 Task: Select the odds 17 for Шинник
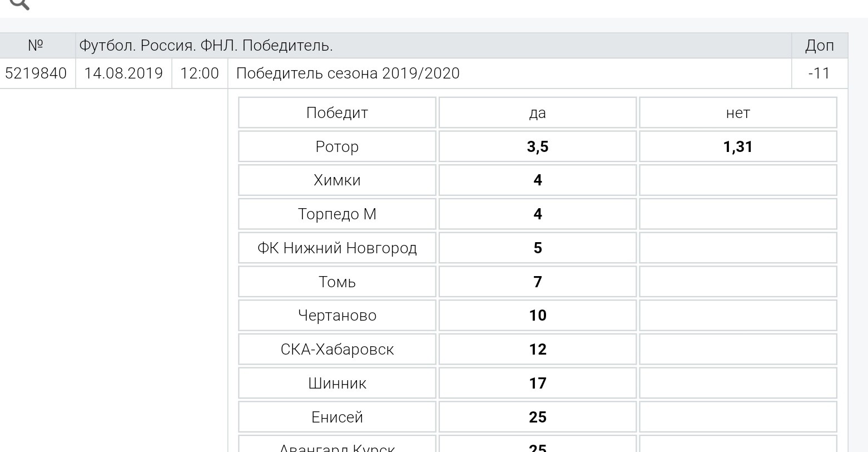[537, 384]
